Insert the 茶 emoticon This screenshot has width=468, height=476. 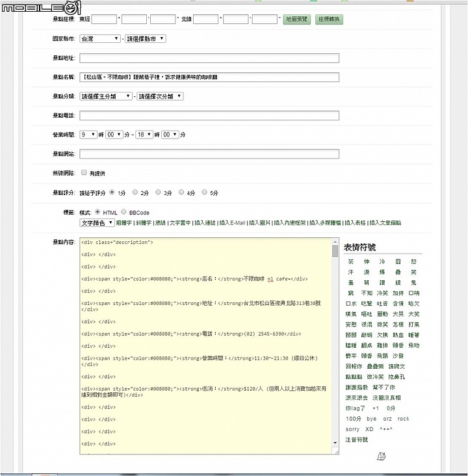pyautogui.click(x=351, y=261)
